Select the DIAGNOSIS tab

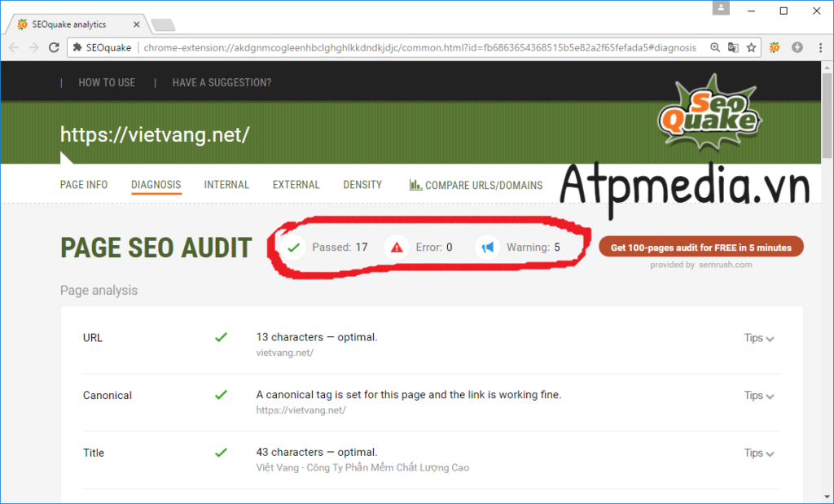click(x=156, y=185)
